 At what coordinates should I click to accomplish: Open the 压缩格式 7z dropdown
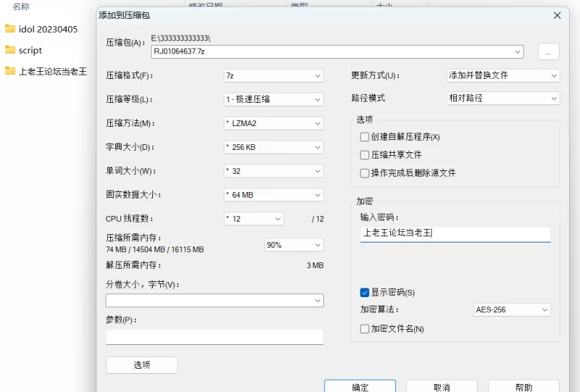tap(273, 75)
